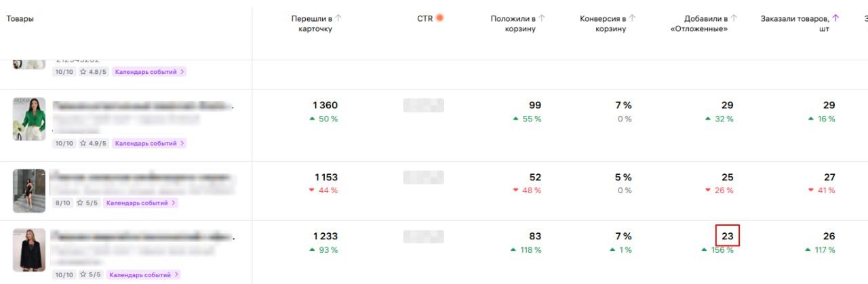Open the blurred title of the green blouse product
This screenshot has height=284, width=868.
tap(142, 106)
